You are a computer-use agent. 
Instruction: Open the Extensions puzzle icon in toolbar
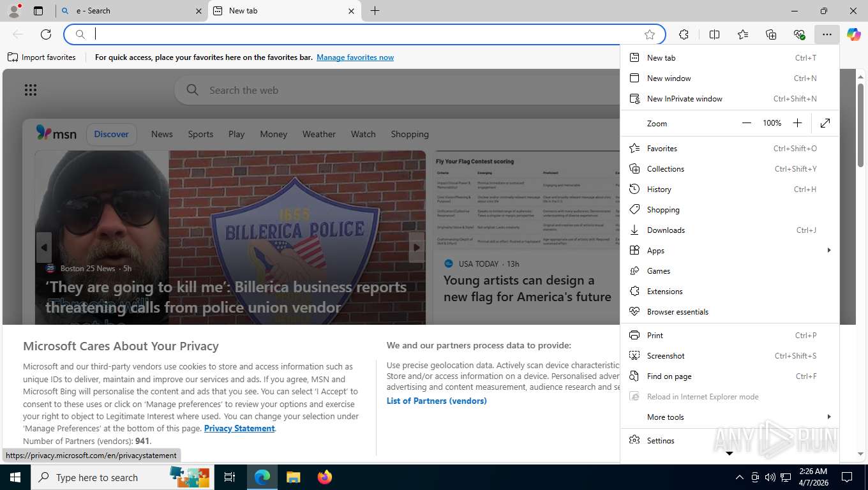coord(684,34)
